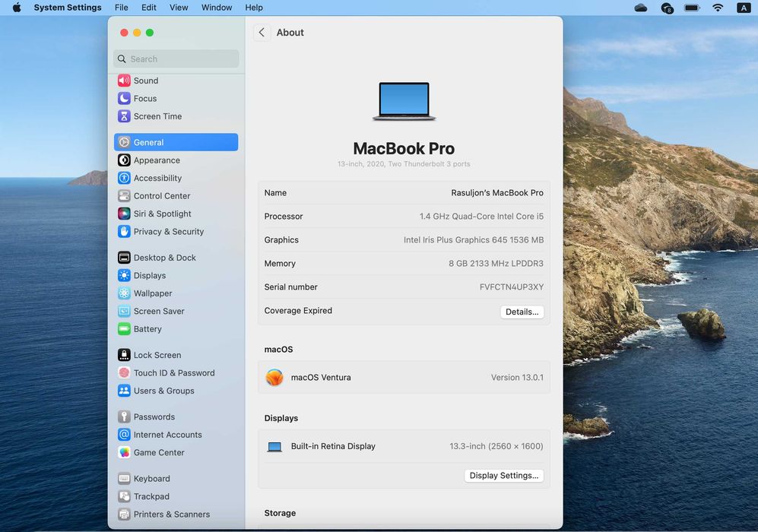
Task: Open Passwords key icon in sidebar
Action: [x=124, y=417]
